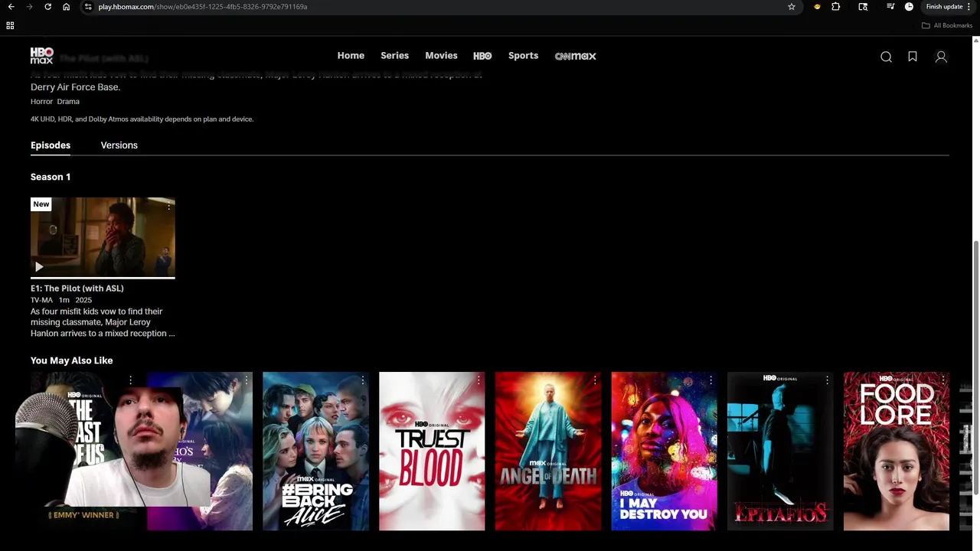Open the apps grid in bookmarks bar
The height and width of the screenshot is (551, 980).
point(10,25)
